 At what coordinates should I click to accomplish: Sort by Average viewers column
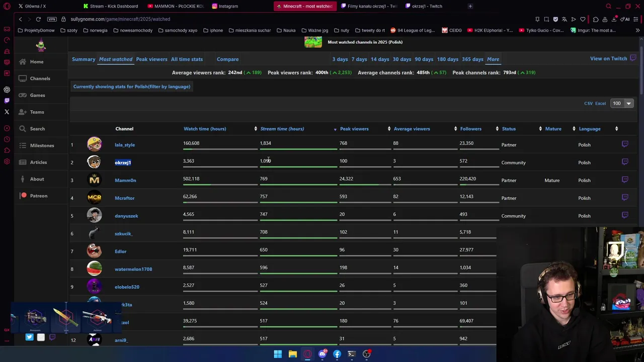point(412,129)
